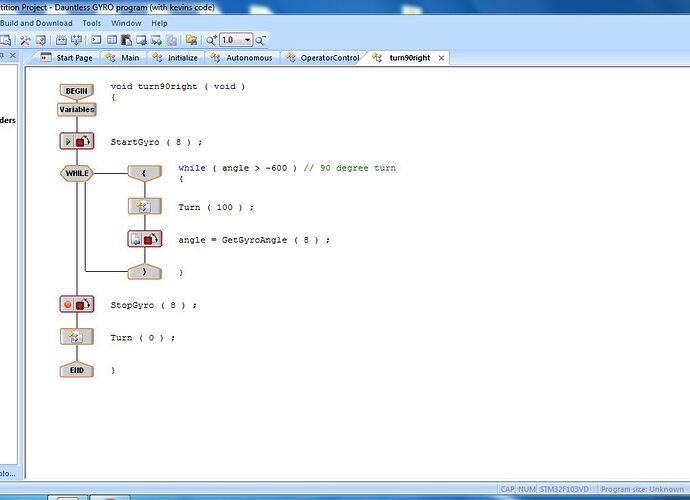Close the left side panel
The image size is (690, 500).
13,55
